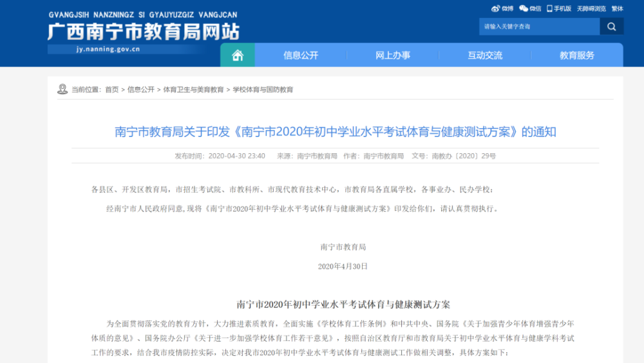Click the paragraph starting 为全面贯彻落实党的教育方针

333,338
